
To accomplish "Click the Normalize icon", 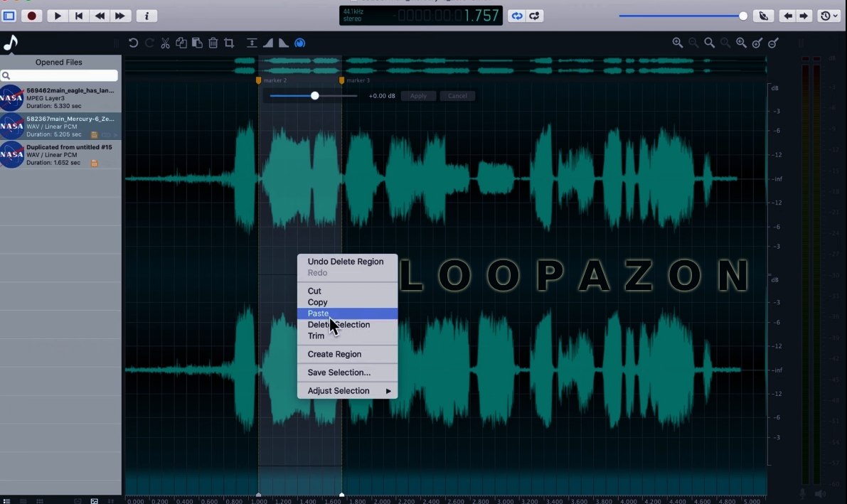I will (x=252, y=43).
